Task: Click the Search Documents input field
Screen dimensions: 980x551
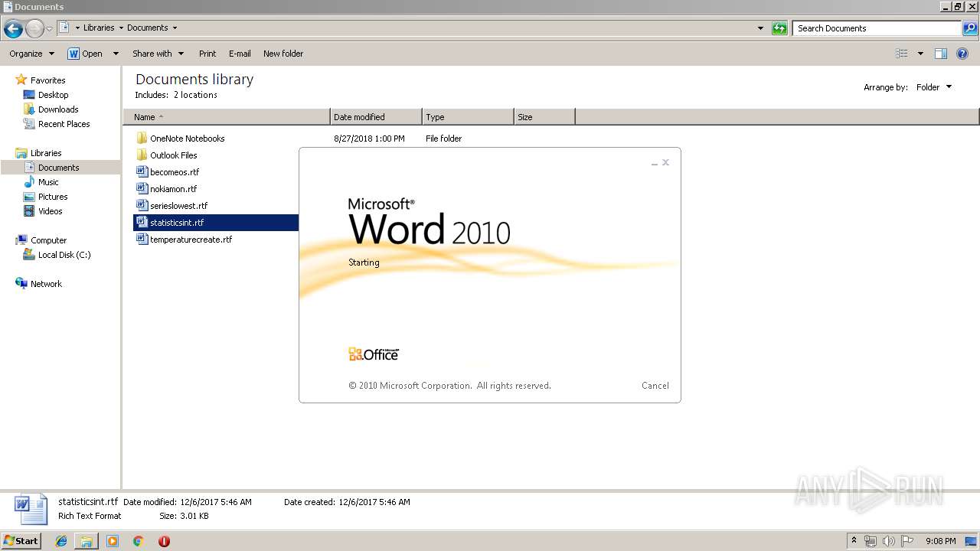Action: (877, 28)
